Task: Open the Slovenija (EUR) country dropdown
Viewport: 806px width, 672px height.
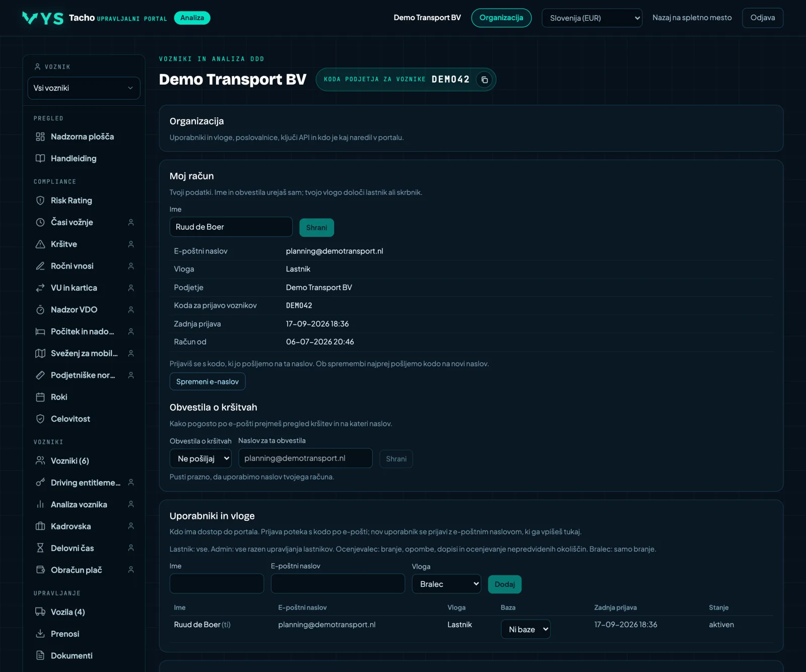Action: 592,18
